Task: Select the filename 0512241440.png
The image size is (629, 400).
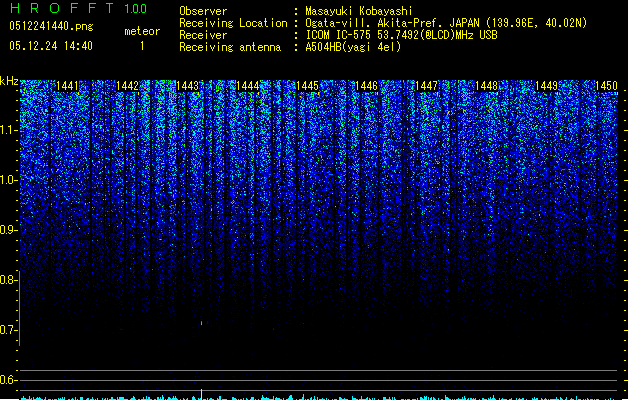Action: [x=51, y=26]
